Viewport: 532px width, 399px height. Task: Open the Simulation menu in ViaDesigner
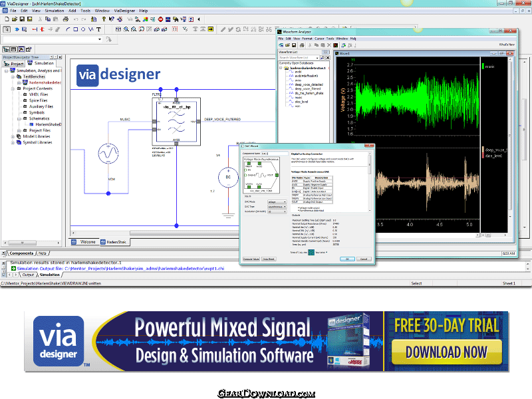pyautogui.click(x=55, y=11)
